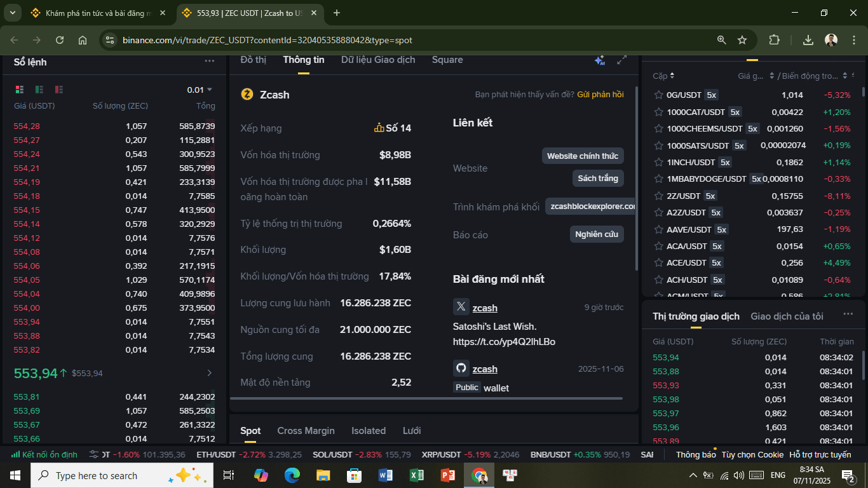Sort pairs by Giá price column
This screenshot has width=868, height=488.
756,76
